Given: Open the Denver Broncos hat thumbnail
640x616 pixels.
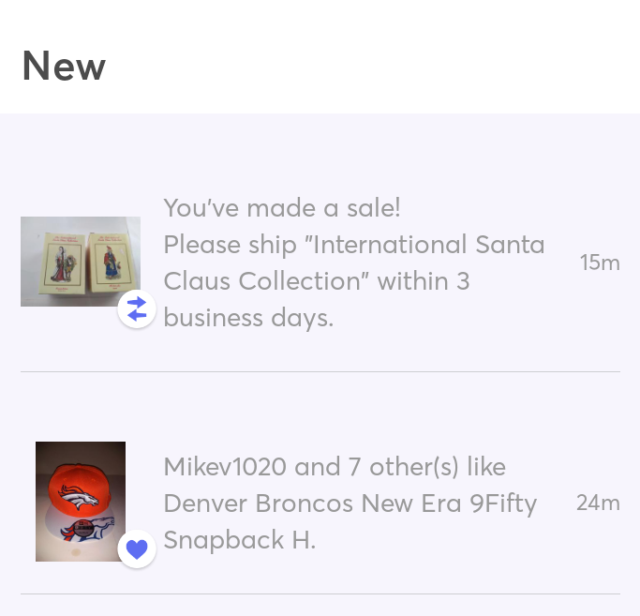Looking at the screenshot, I should pyautogui.click(x=81, y=501).
